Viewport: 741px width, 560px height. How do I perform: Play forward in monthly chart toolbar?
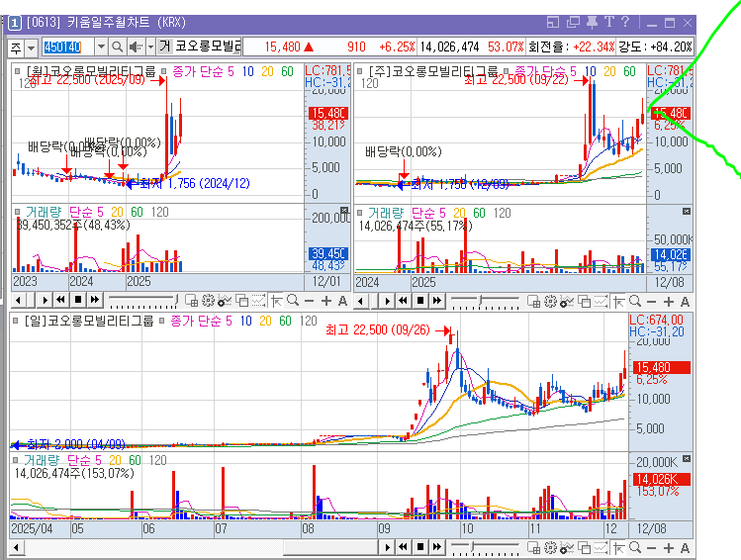[45, 300]
